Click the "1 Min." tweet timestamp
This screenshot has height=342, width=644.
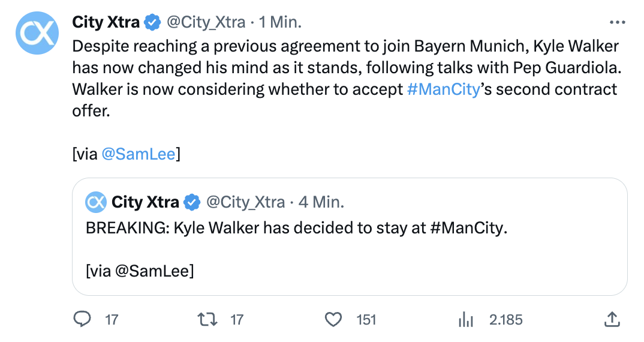click(x=280, y=23)
